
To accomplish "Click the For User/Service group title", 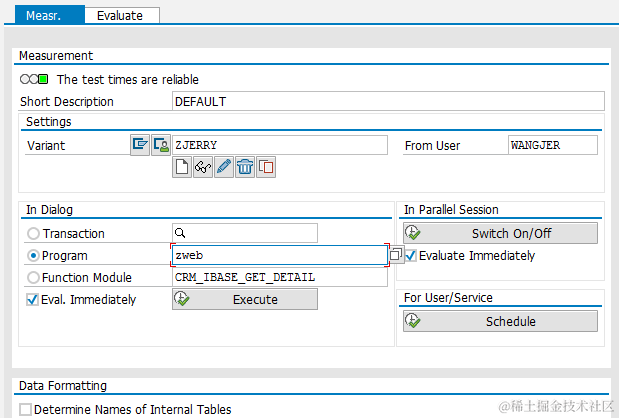I will (x=448, y=297).
